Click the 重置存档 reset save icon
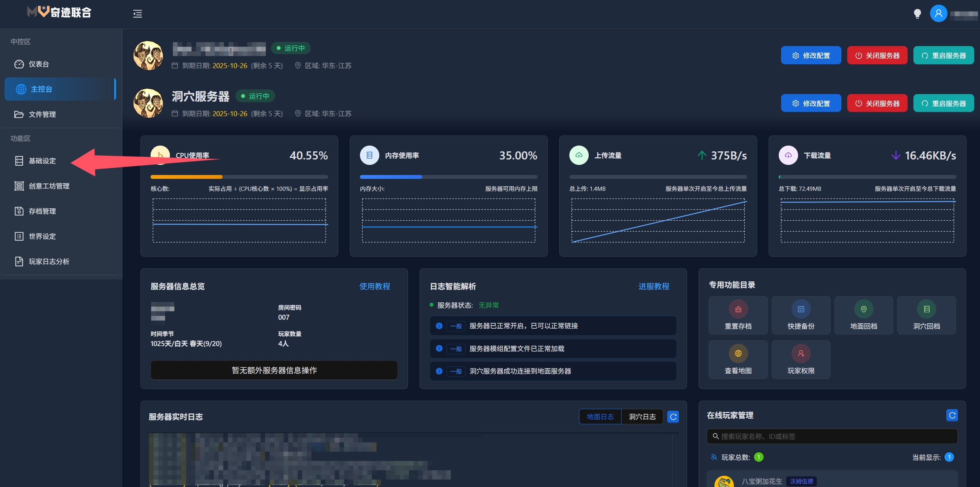 point(738,309)
